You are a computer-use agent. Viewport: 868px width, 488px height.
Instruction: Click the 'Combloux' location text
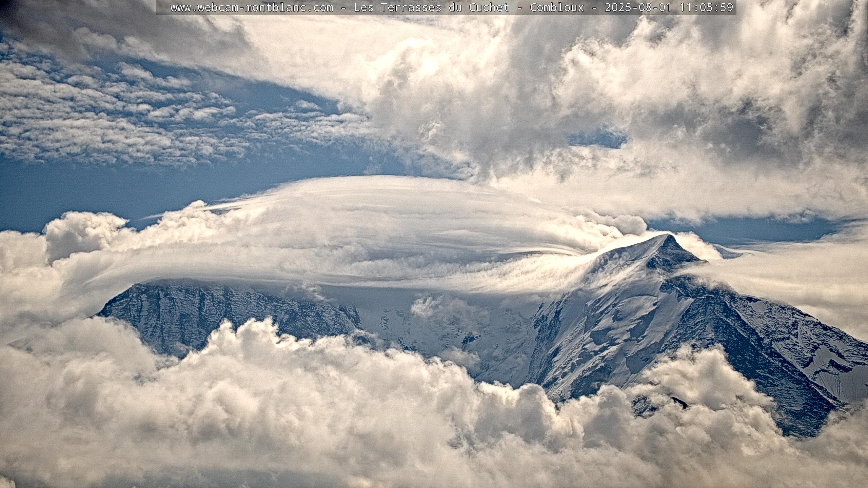tap(557, 7)
